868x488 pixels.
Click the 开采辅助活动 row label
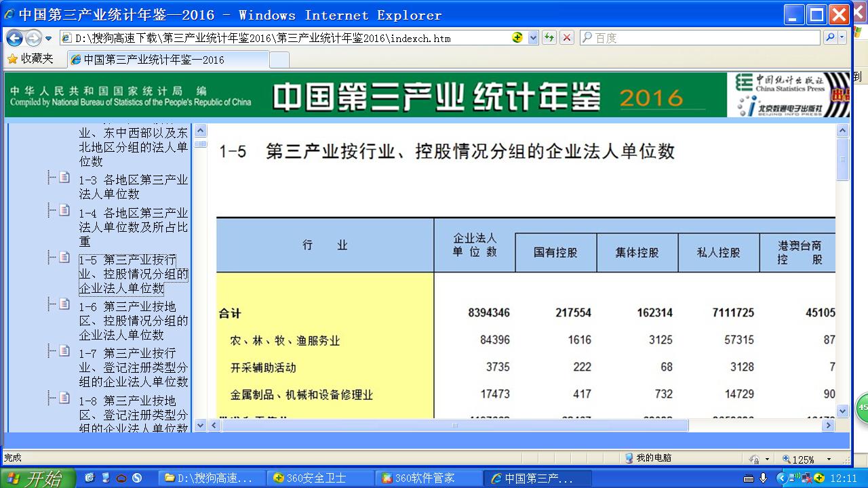[263, 367]
